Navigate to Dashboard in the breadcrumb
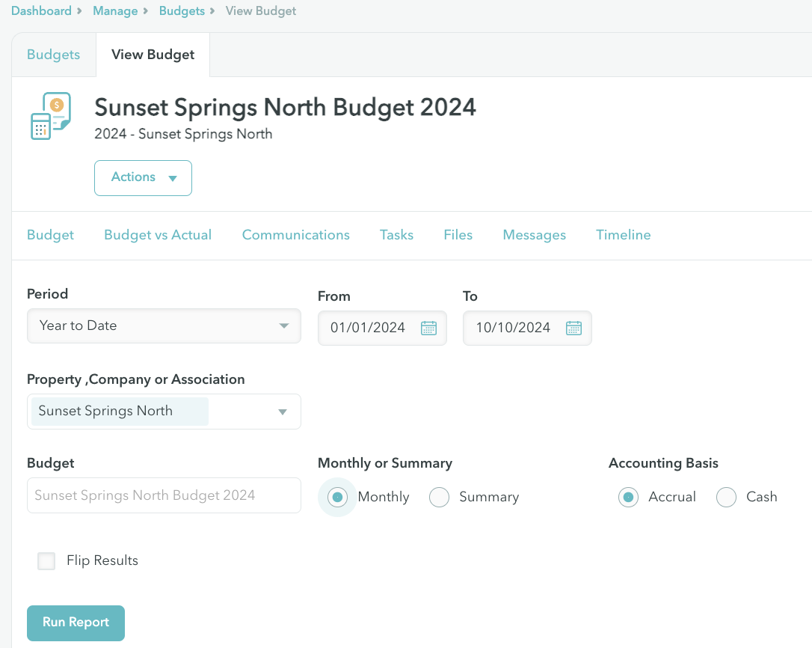812x648 pixels. click(x=41, y=11)
